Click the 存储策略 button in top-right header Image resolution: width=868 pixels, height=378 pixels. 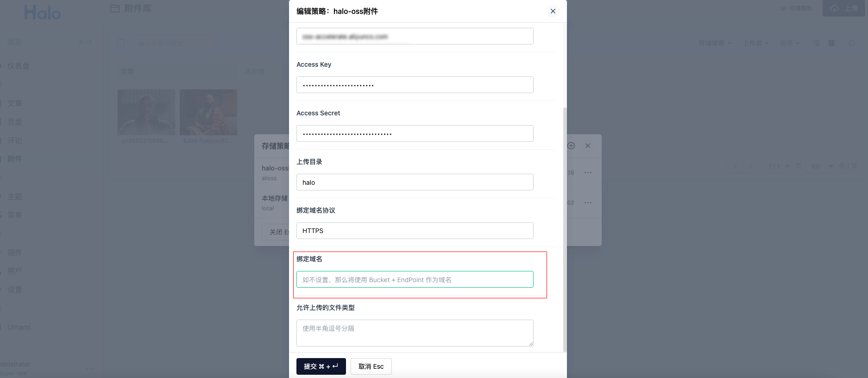point(797,8)
